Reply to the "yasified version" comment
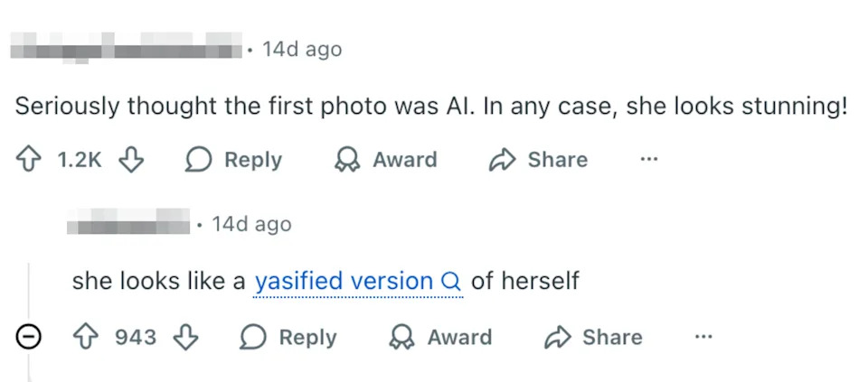868x382 pixels. (288, 338)
